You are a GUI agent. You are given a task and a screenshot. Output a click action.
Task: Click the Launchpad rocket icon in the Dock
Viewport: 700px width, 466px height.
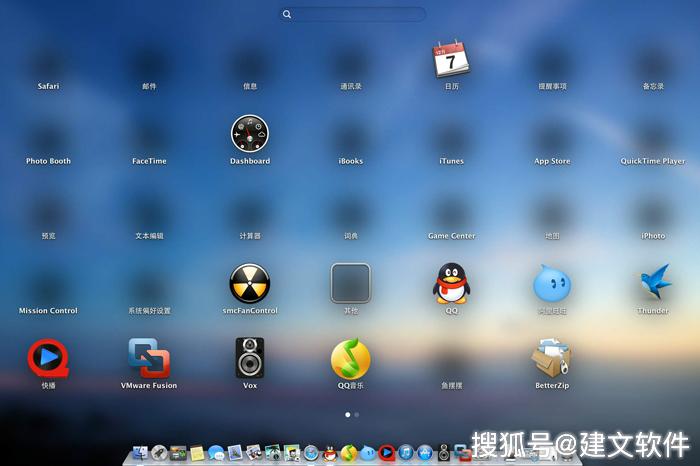click(x=159, y=453)
